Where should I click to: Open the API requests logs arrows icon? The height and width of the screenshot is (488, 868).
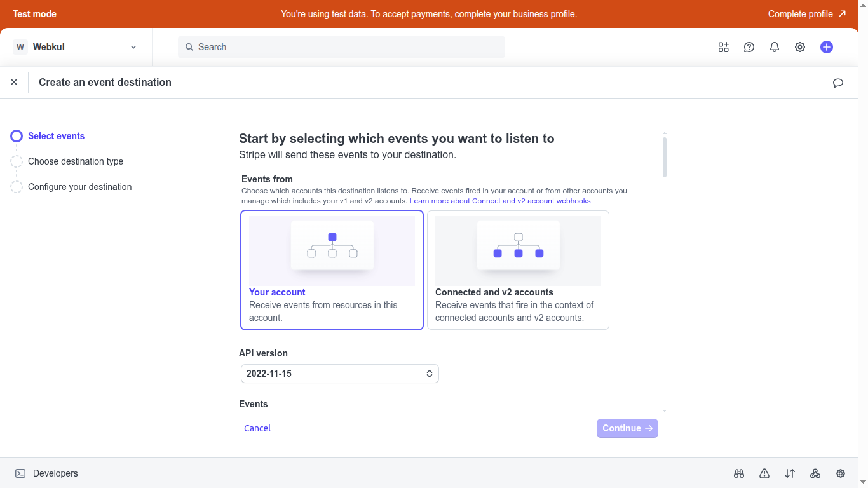click(790, 473)
